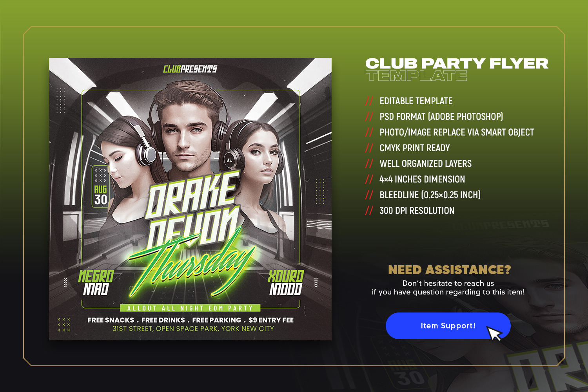
Task: Click the red slashes before EDITABLE TEMPLATE
Action: (369, 101)
